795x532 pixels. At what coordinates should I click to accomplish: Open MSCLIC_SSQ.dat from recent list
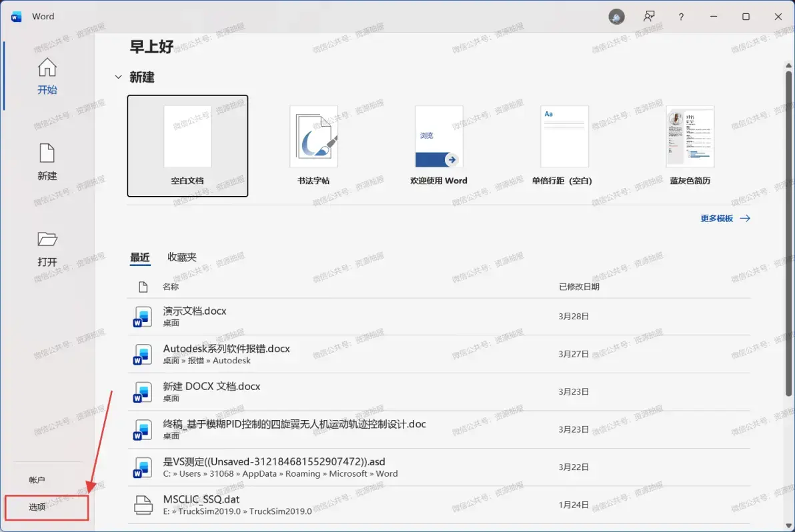click(439, 505)
